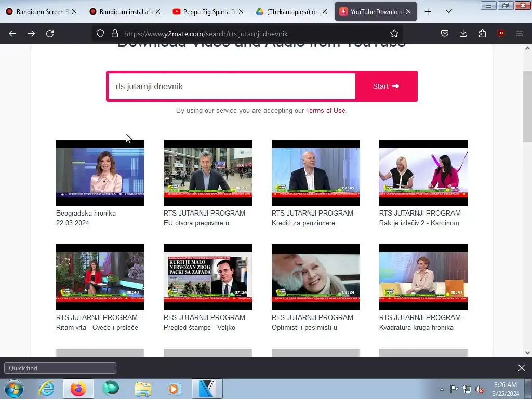
Task: Click the Beogradska hronika 22.03.2024. title
Action: 86,218
